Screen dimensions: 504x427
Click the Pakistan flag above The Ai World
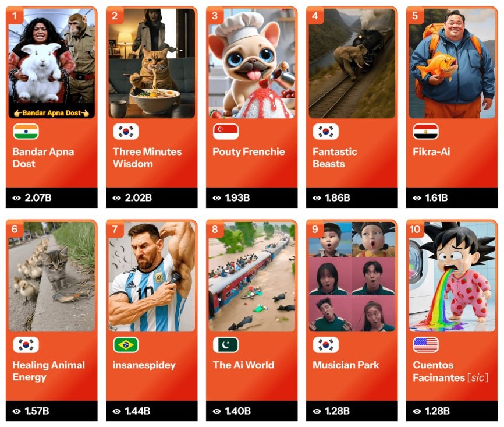coord(226,345)
